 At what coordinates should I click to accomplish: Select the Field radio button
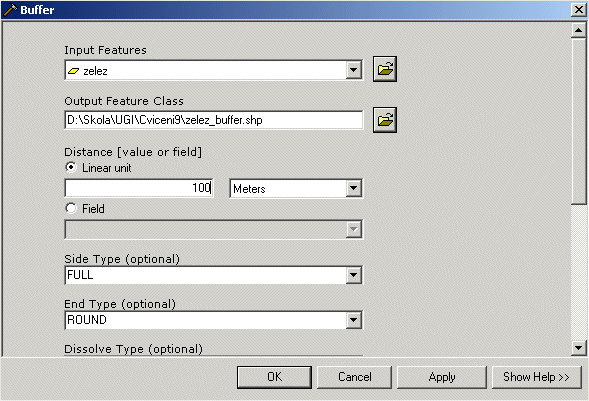click(71, 208)
